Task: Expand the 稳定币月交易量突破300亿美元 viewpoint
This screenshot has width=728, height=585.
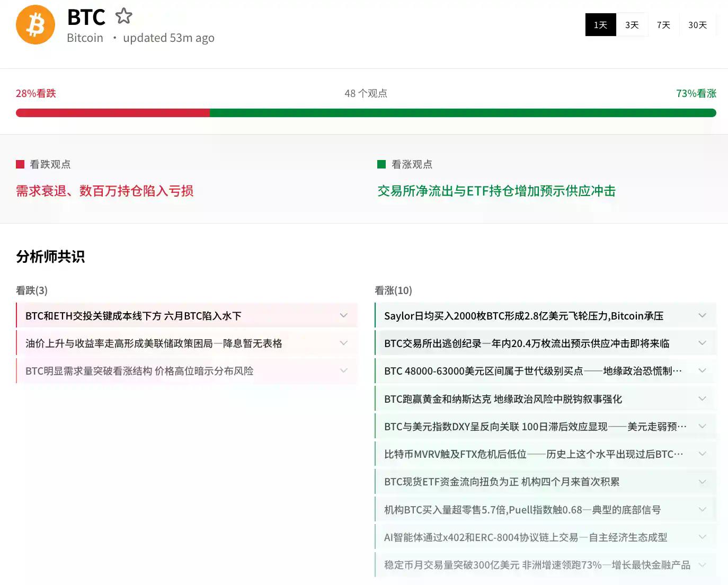Action: tap(702, 565)
